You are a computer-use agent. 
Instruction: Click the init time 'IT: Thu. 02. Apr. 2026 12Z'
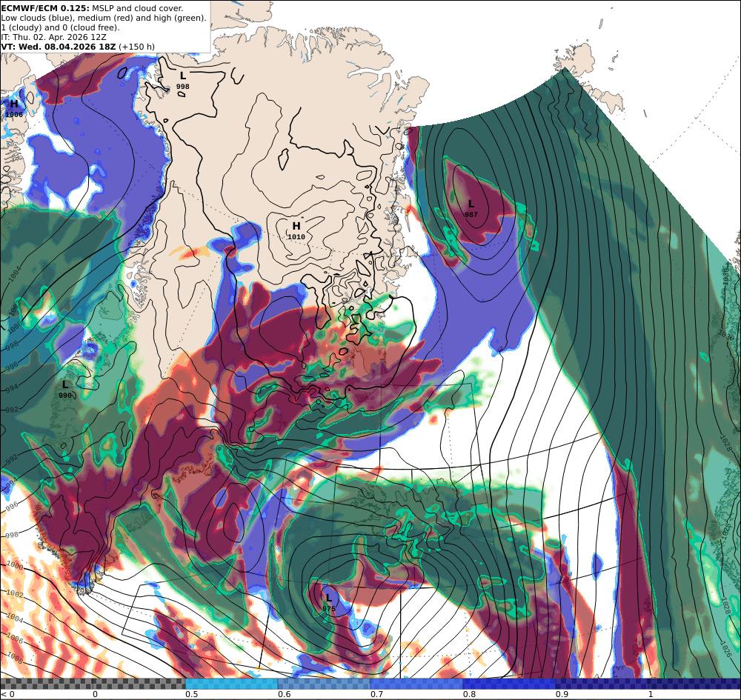point(53,37)
